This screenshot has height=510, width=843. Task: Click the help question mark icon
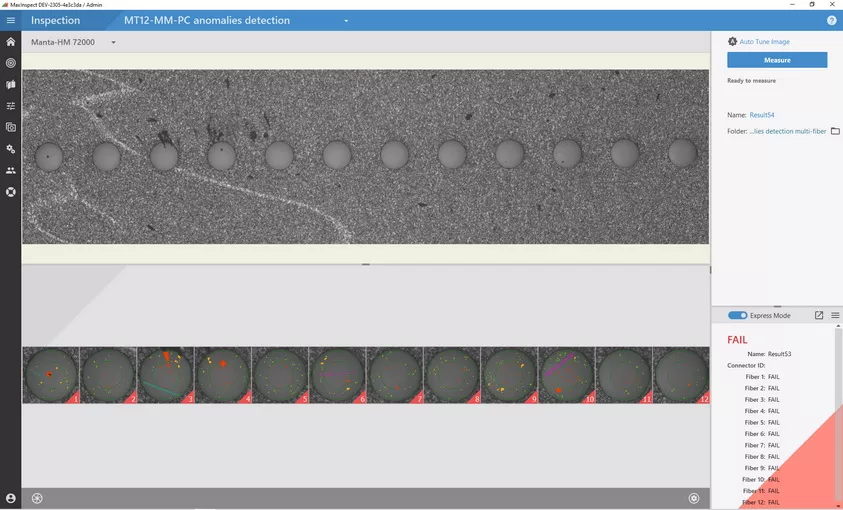(x=831, y=20)
